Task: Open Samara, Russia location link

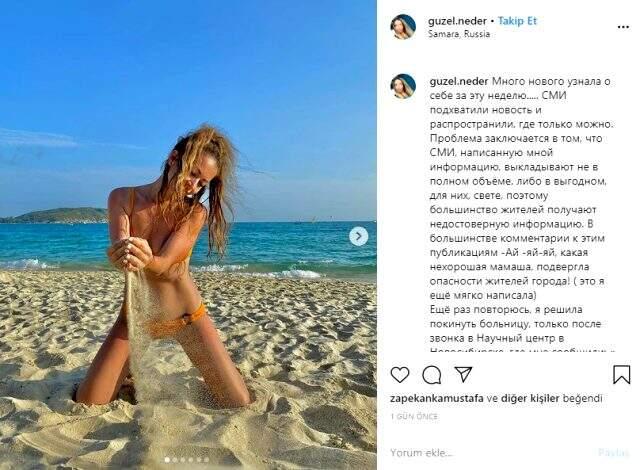Action: click(x=459, y=34)
